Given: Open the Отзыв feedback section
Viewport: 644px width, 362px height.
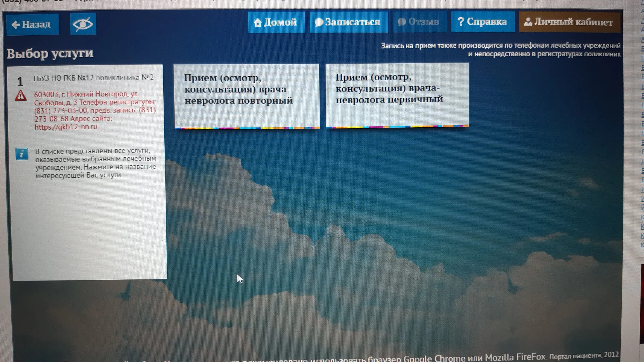Looking at the screenshot, I should (419, 22).
